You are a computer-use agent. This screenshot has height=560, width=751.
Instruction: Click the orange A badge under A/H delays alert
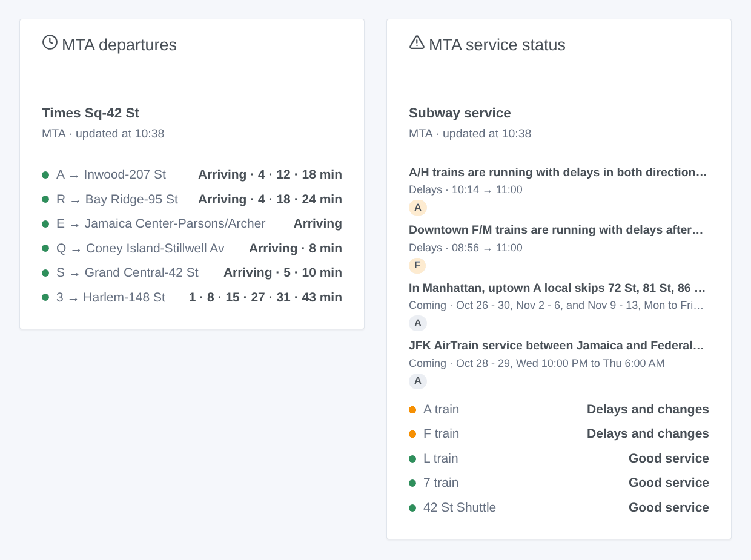click(x=418, y=208)
